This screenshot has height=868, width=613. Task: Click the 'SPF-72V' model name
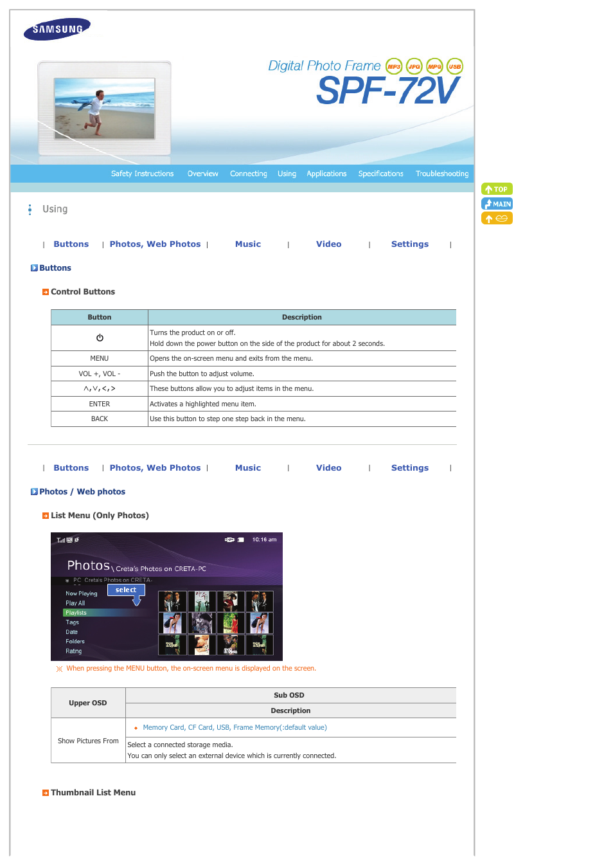coord(388,91)
